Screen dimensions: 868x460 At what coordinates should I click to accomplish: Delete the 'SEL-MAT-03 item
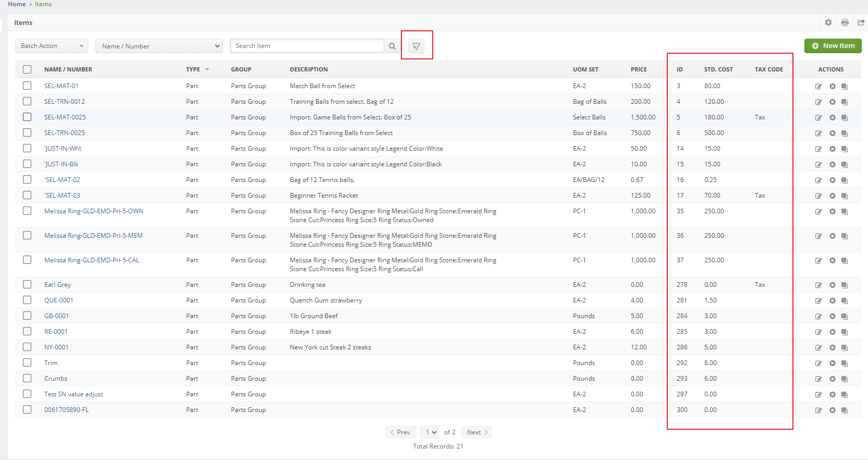click(x=833, y=196)
